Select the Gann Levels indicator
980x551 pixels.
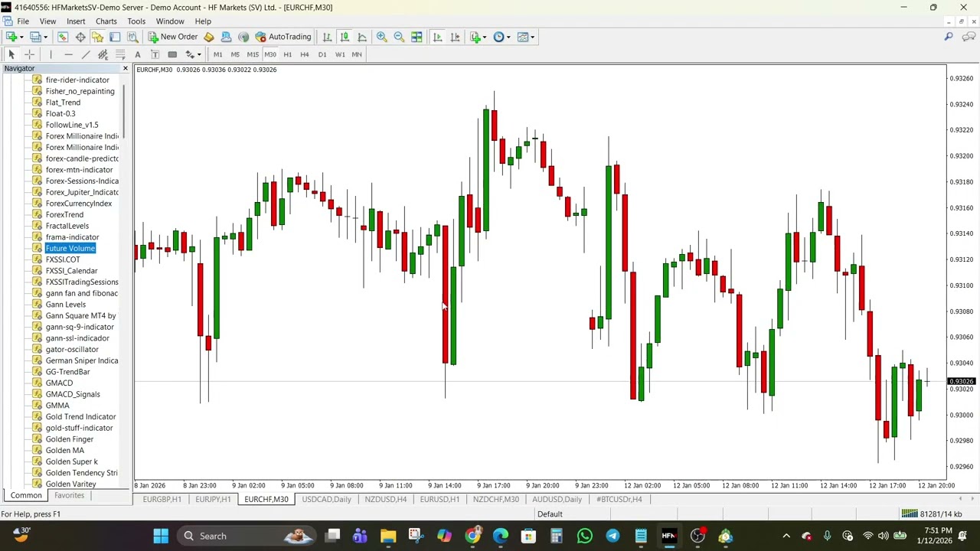click(x=66, y=305)
